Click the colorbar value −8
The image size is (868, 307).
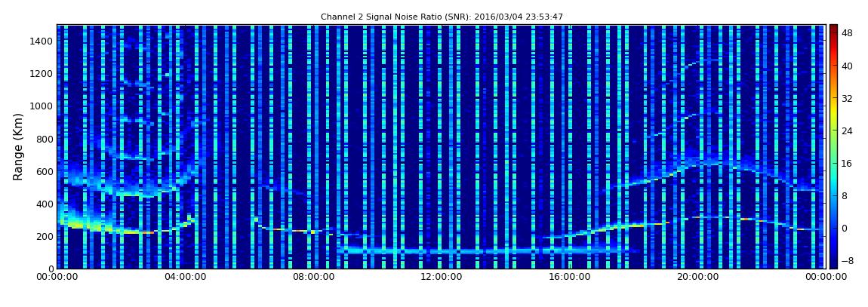click(846, 260)
